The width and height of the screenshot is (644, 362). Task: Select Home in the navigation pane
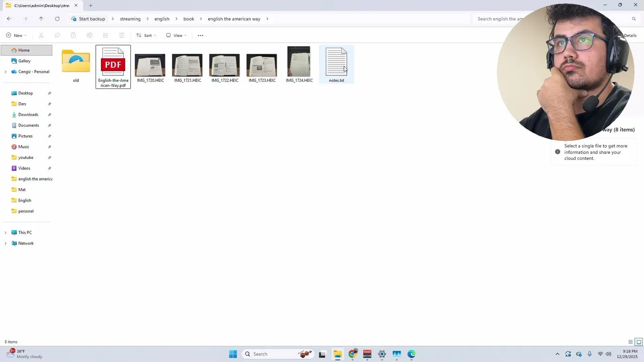[x=26, y=50]
